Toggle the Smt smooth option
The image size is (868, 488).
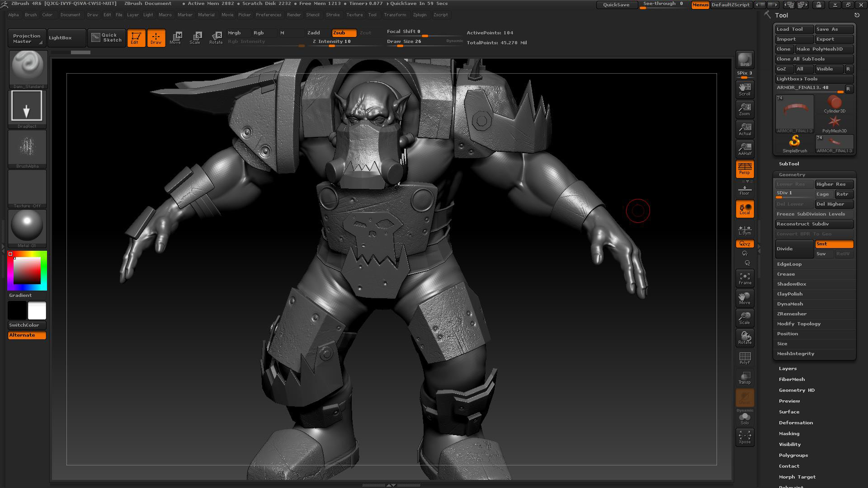point(834,244)
